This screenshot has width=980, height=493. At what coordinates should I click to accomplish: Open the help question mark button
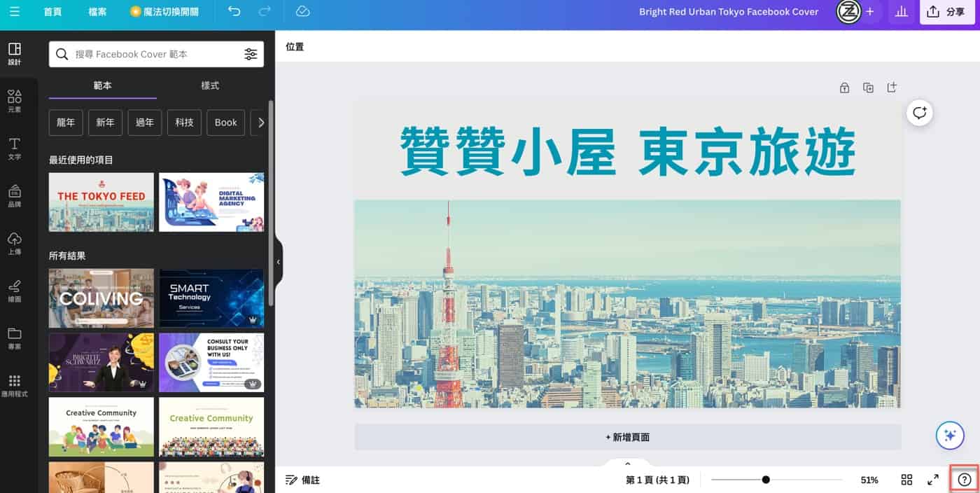tap(965, 480)
